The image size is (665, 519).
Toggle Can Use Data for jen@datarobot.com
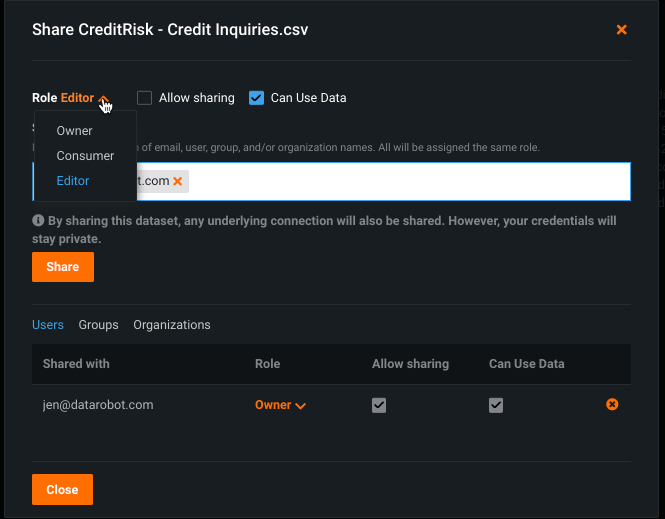pyautogui.click(x=496, y=405)
